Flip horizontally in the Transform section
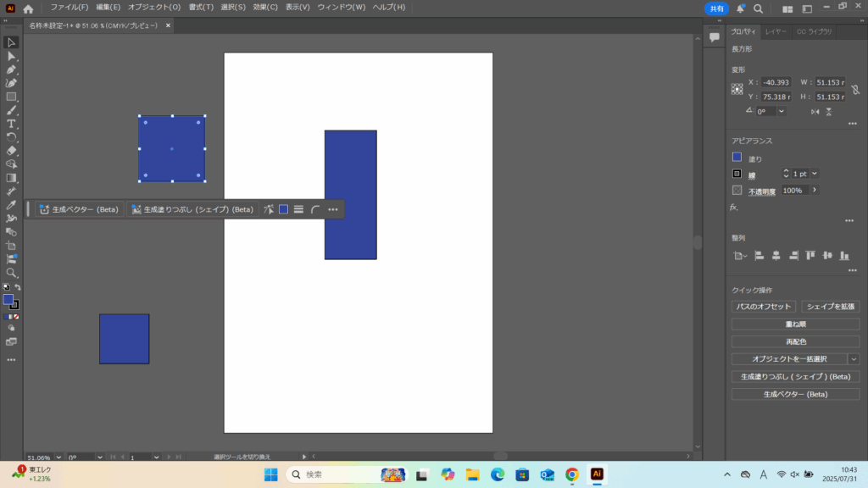 pyautogui.click(x=815, y=111)
